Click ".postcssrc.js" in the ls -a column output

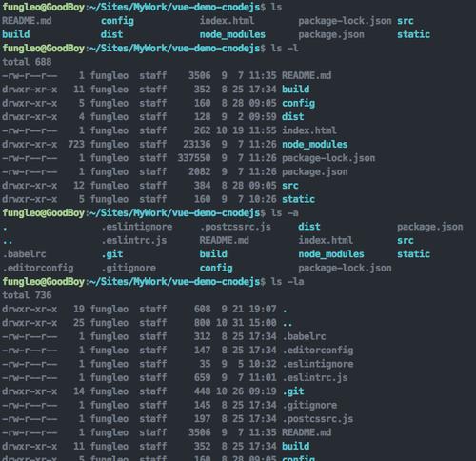pos(235,227)
